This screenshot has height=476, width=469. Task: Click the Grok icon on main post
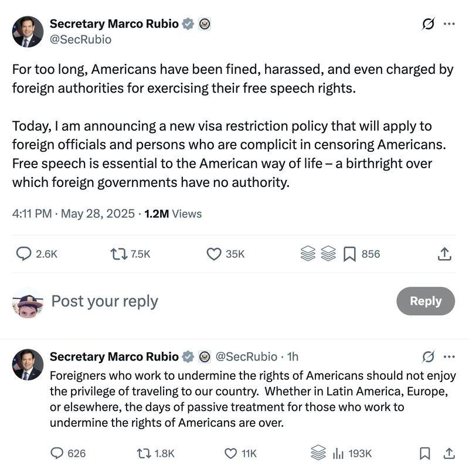pos(429,24)
